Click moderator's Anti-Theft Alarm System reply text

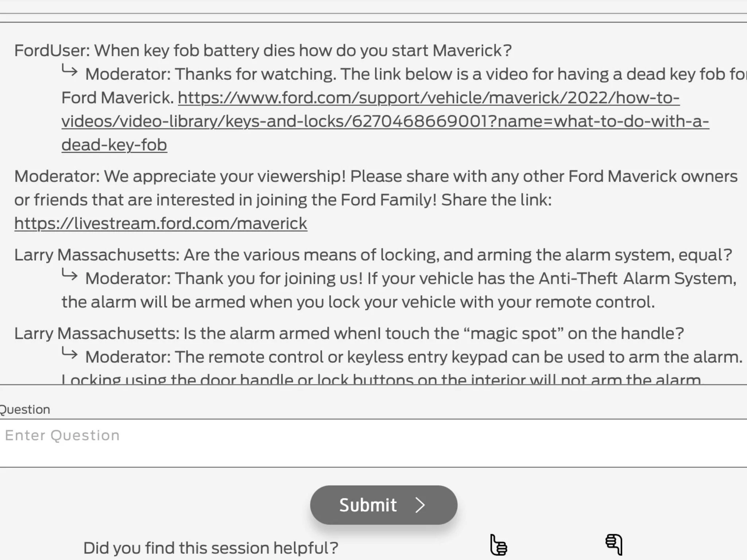click(399, 290)
